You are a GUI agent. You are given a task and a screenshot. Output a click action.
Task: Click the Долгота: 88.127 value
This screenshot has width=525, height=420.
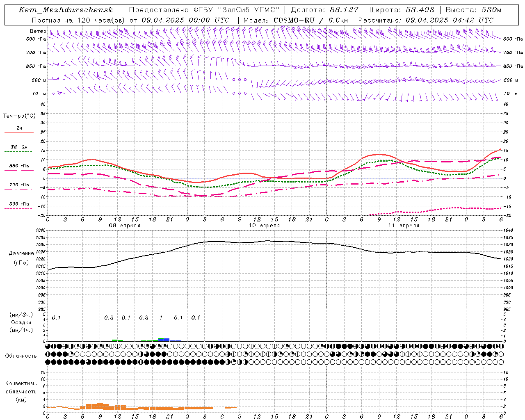(x=324, y=10)
